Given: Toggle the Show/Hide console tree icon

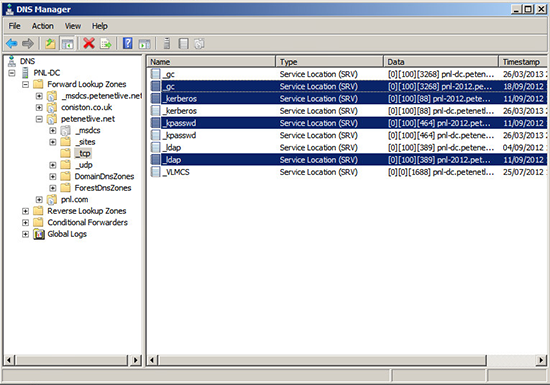Looking at the screenshot, I should pyautogui.click(x=67, y=44).
